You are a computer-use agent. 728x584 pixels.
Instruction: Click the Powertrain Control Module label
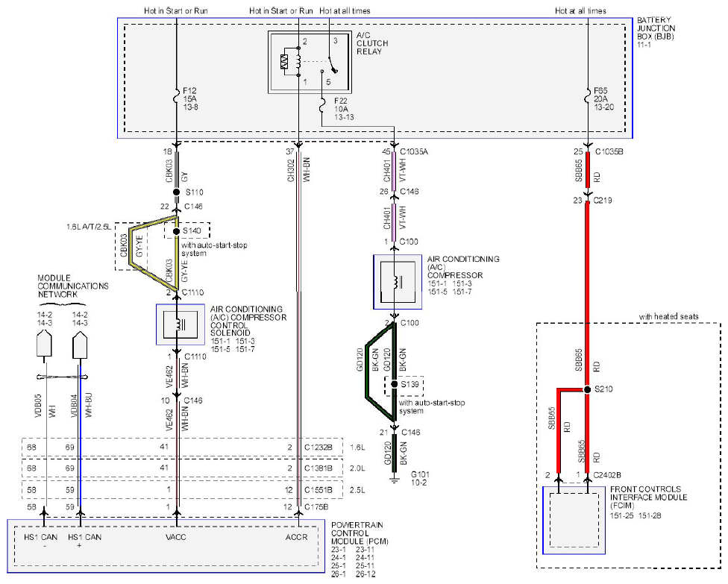(360, 533)
